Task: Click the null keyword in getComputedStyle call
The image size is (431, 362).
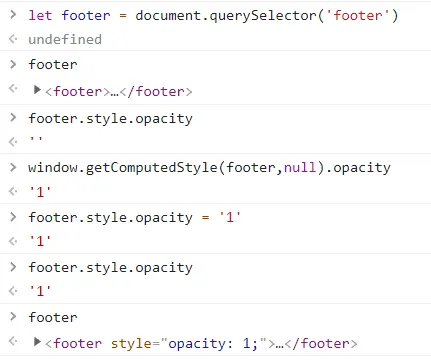Action: click(300, 167)
